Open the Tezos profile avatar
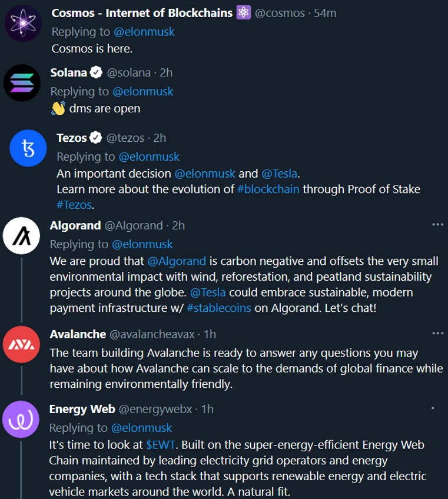This screenshot has height=499, width=448. point(28,148)
